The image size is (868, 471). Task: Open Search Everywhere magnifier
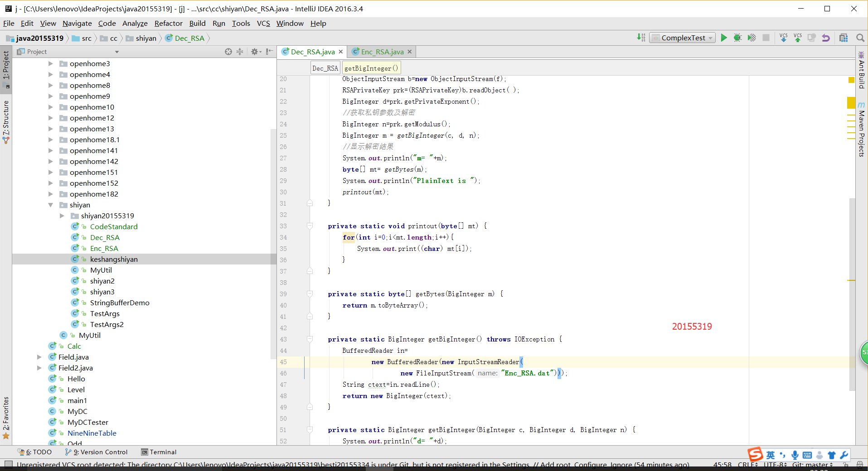click(x=860, y=38)
